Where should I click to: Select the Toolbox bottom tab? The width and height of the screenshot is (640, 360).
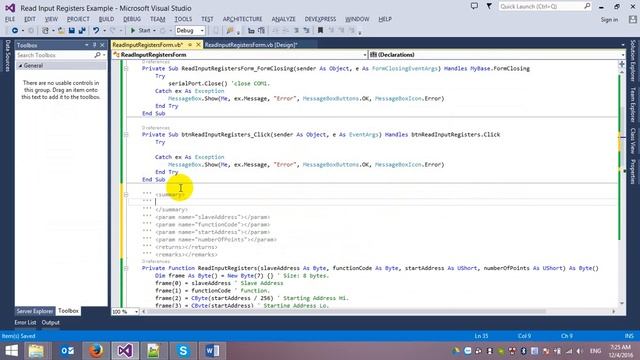click(68, 311)
